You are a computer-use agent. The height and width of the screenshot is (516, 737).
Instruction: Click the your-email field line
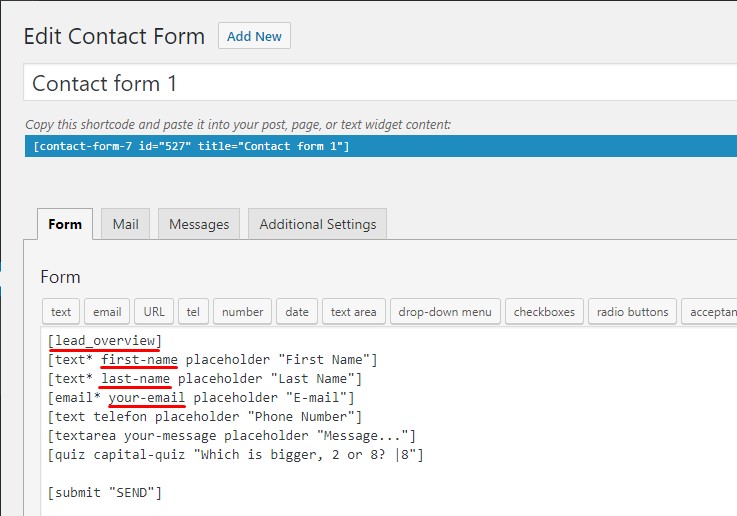click(201, 398)
